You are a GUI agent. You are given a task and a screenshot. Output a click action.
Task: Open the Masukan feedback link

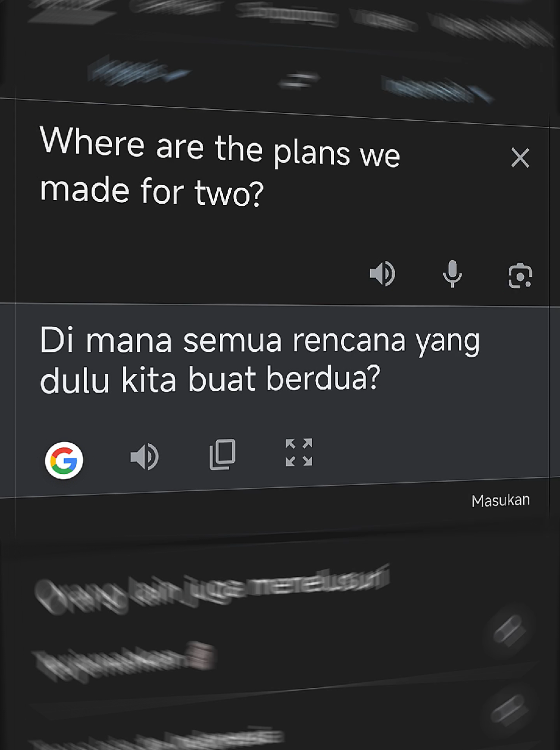pos(500,500)
